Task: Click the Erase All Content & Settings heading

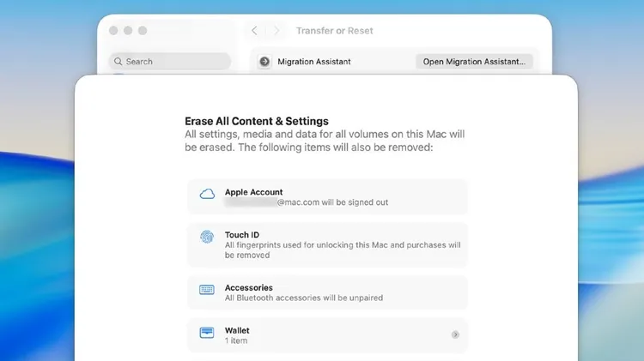Action: tap(256, 122)
